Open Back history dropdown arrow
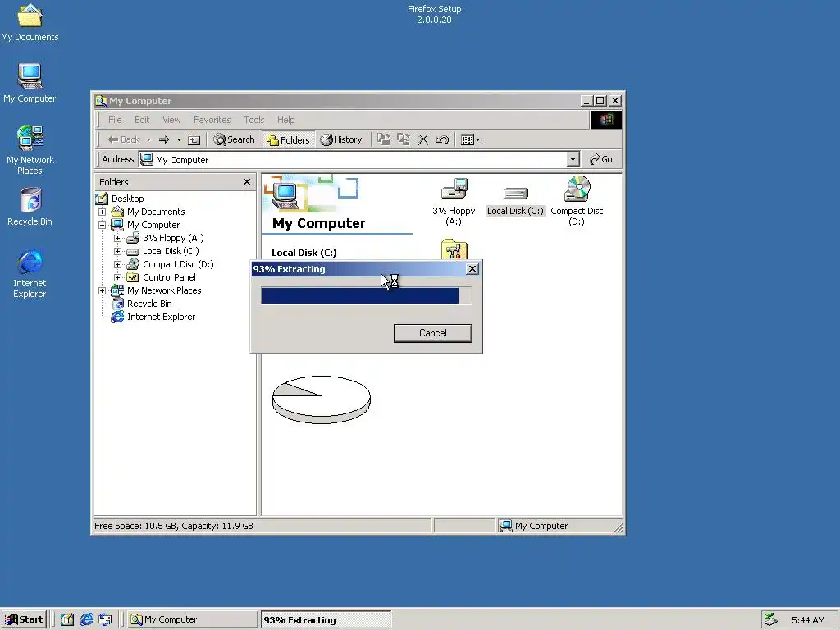 click(x=148, y=139)
